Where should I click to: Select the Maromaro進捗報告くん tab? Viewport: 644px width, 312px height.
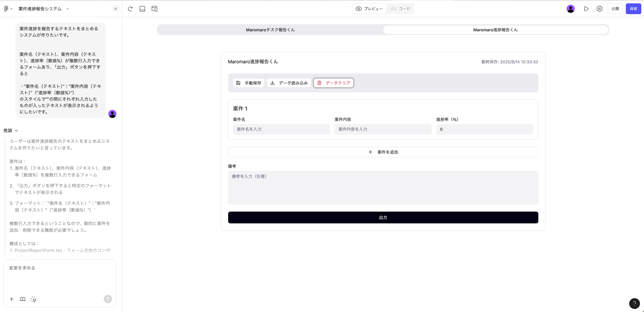pyautogui.click(x=496, y=30)
